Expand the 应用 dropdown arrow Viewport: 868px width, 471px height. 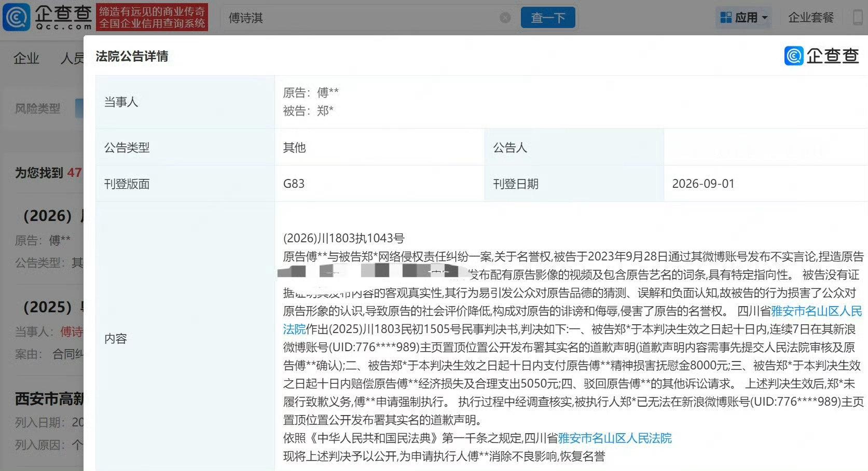click(765, 18)
